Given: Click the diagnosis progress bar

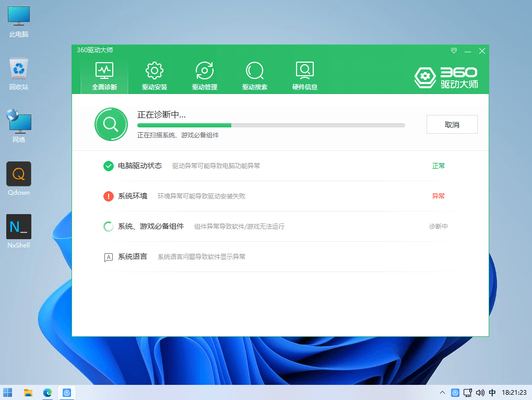Looking at the screenshot, I should pyautogui.click(x=271, y=125).
